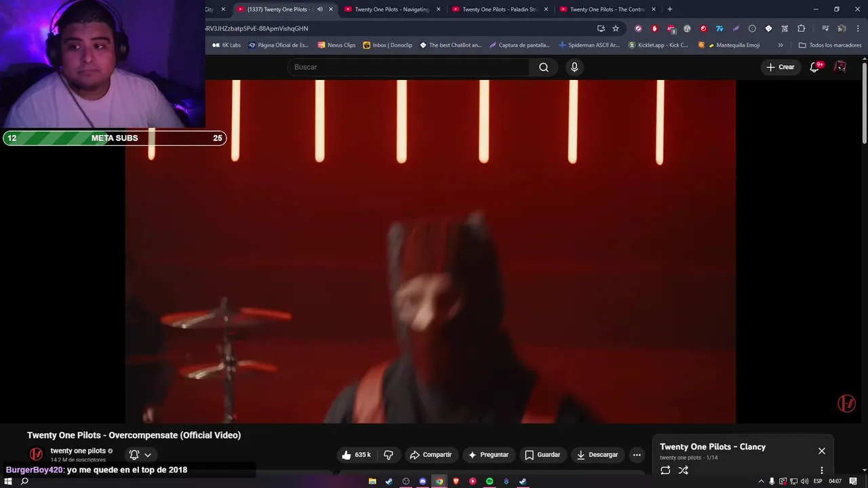Toggle playlist shuffle
Screen dimensions: 868x488
click(683, 470)
